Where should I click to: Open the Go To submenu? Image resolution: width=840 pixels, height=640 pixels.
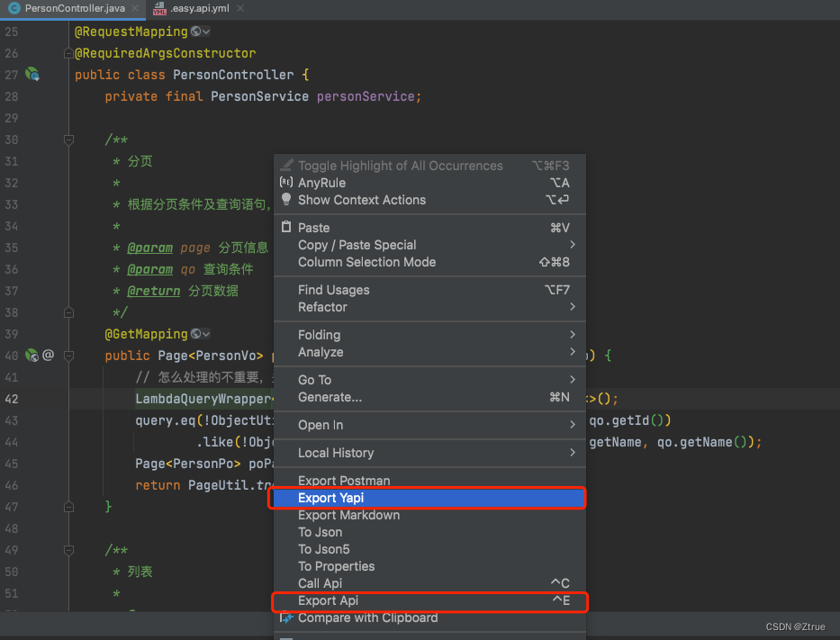429,380
